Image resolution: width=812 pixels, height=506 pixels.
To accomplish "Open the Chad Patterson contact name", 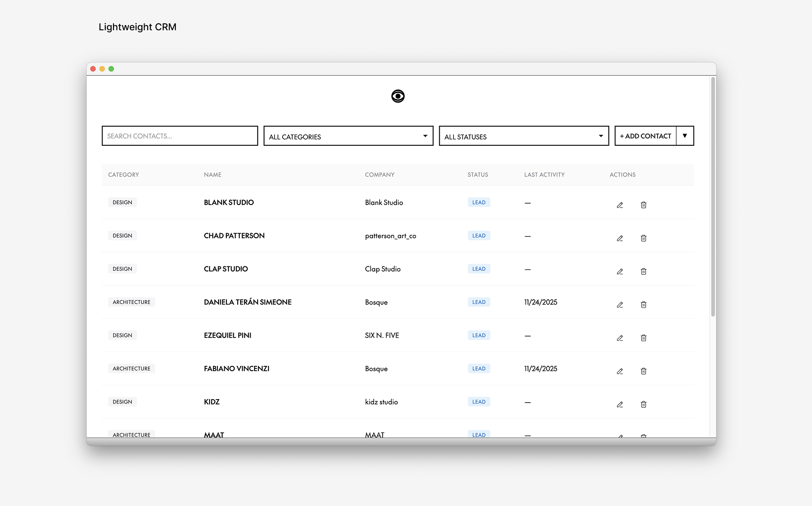I will coord(234,236).
